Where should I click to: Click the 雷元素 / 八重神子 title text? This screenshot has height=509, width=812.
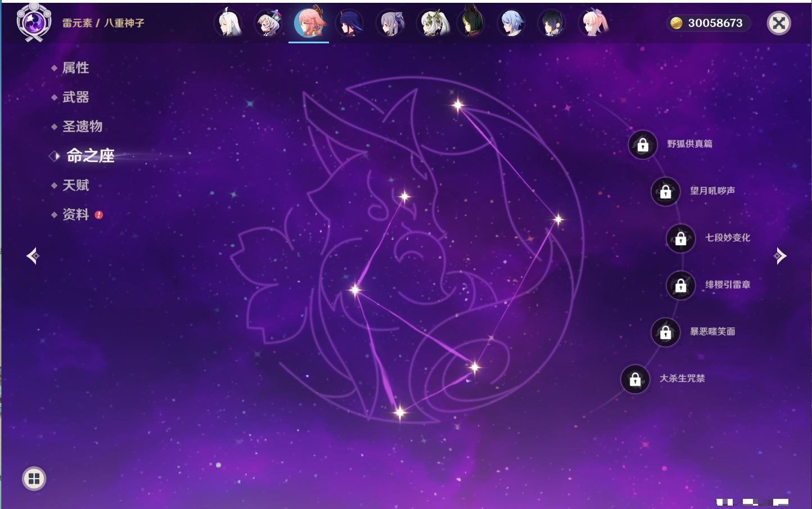coord(103,23)
